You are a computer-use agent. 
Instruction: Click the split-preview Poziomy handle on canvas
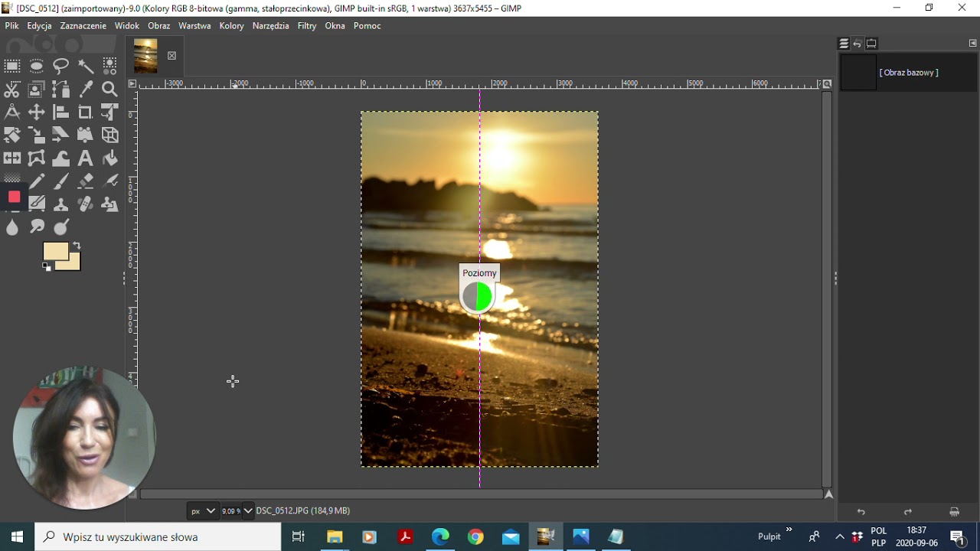pyautogui.click(x=479, y=297)
